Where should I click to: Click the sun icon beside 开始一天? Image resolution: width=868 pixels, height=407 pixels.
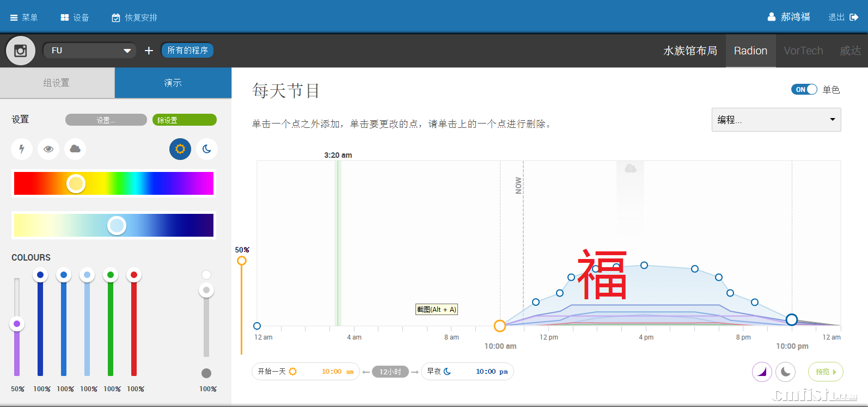click(x=292, y=372)
